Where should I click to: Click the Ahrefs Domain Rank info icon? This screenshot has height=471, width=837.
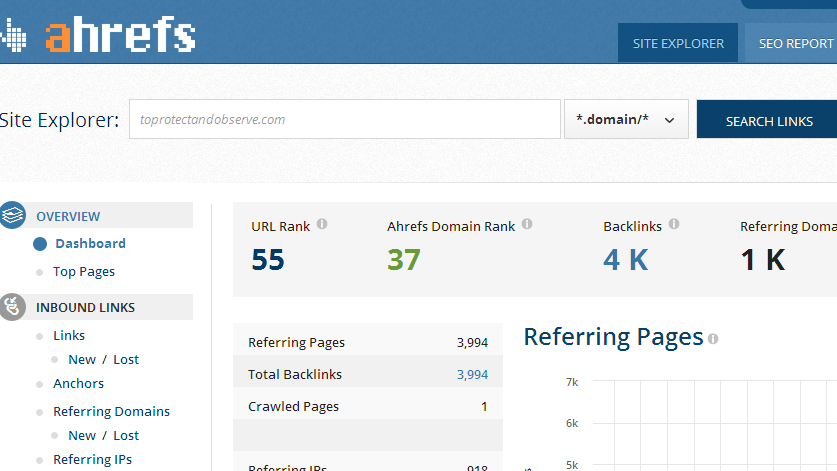click(x=527, y=224)
